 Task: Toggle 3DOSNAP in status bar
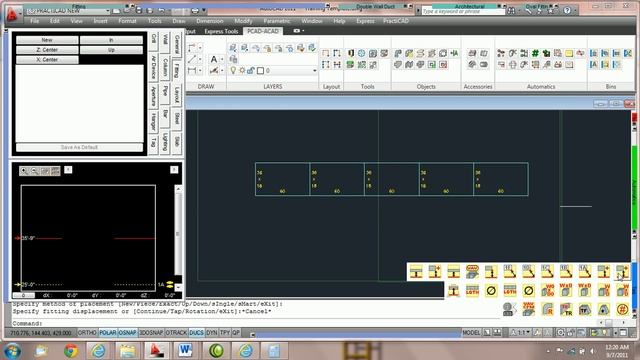click(151, 333)
